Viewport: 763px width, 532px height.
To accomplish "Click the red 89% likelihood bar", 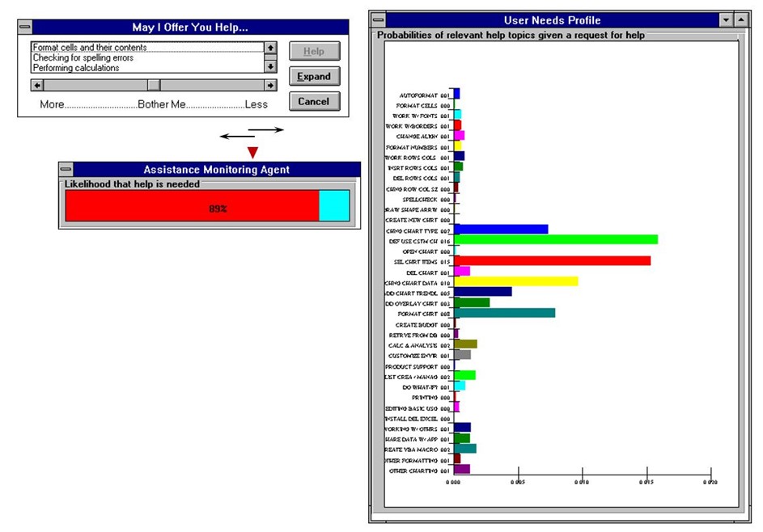I will click(192, 206).
